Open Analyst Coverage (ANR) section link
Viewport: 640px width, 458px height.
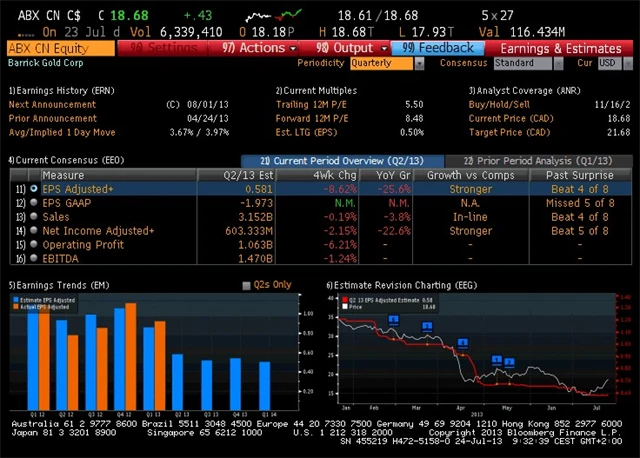pyautogui.click(x=526, y=90)
